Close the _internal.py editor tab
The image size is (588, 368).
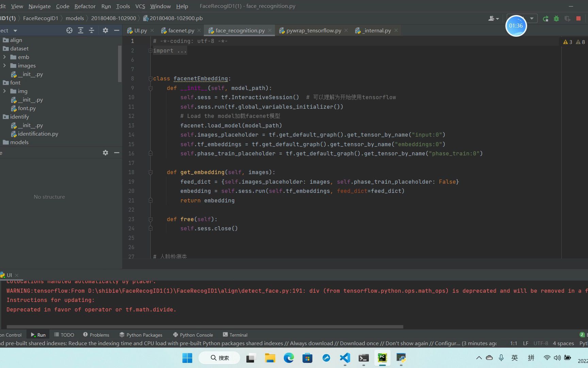click(x=396, y=30)
